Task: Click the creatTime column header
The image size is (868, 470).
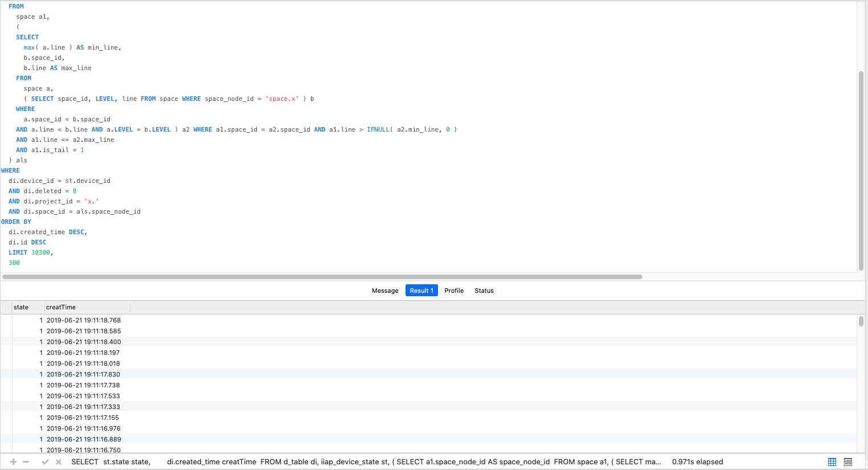Action: 87,307
